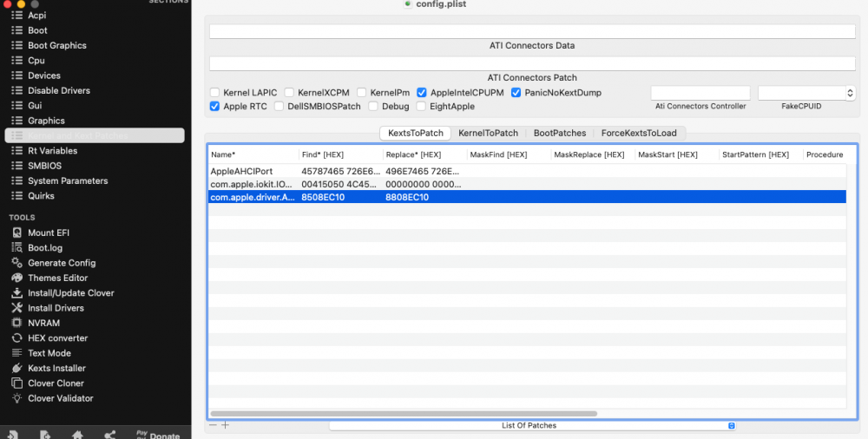Click the ATI Connectors Data field
868x439 pixels.
(532, 31)
